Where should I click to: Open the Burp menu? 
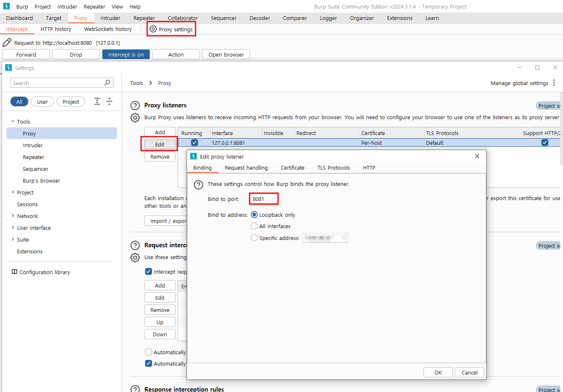pyautogui.click(x=22, y=7)
